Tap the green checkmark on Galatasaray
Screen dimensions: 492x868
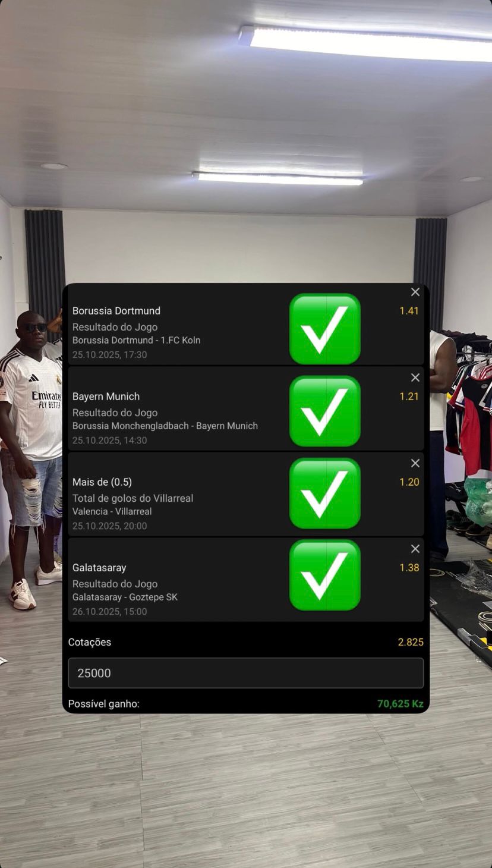pyautogui.click(x=325, y=575)
